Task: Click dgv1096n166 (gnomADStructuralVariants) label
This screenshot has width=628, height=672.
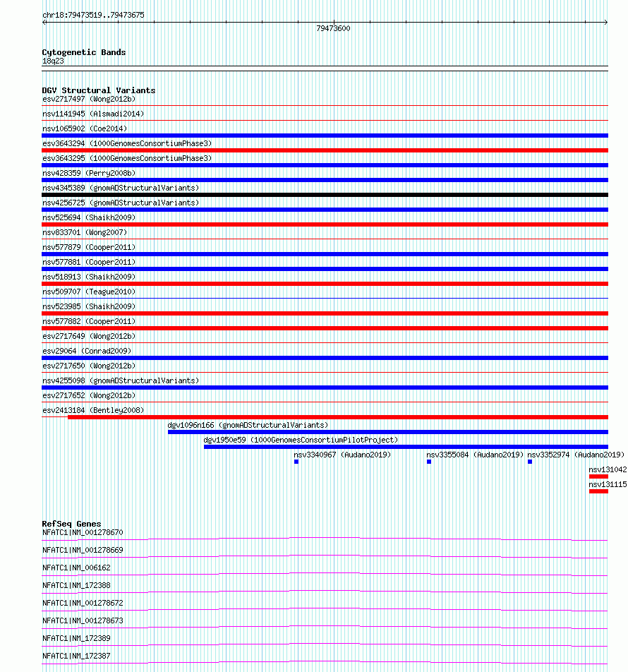Action: (x=248, y=425)
